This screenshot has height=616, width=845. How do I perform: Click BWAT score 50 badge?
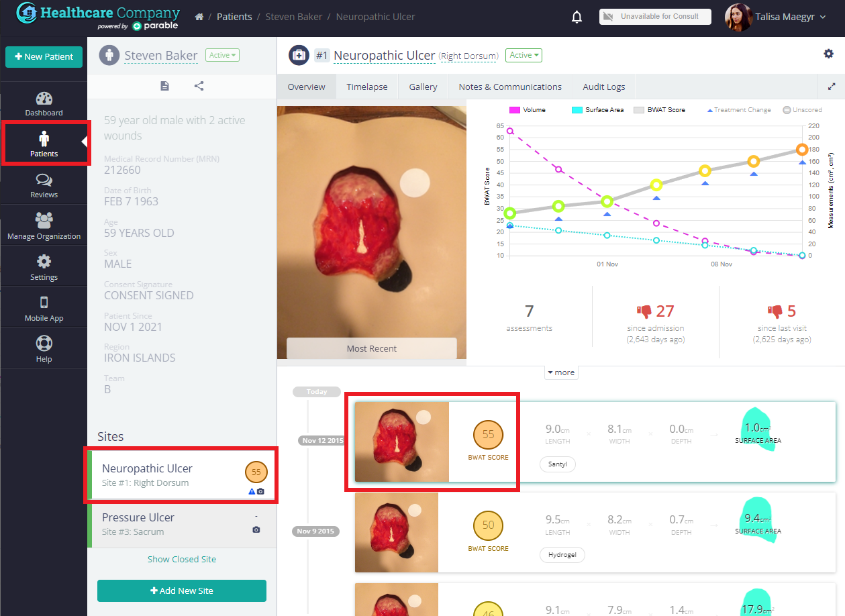[488, 525]
